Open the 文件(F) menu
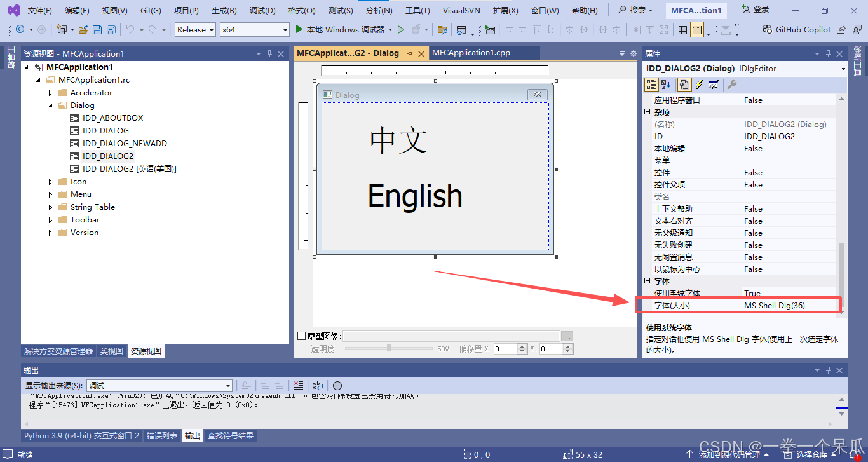Screen dimensions: 868x462 click(x=39, y=10)
